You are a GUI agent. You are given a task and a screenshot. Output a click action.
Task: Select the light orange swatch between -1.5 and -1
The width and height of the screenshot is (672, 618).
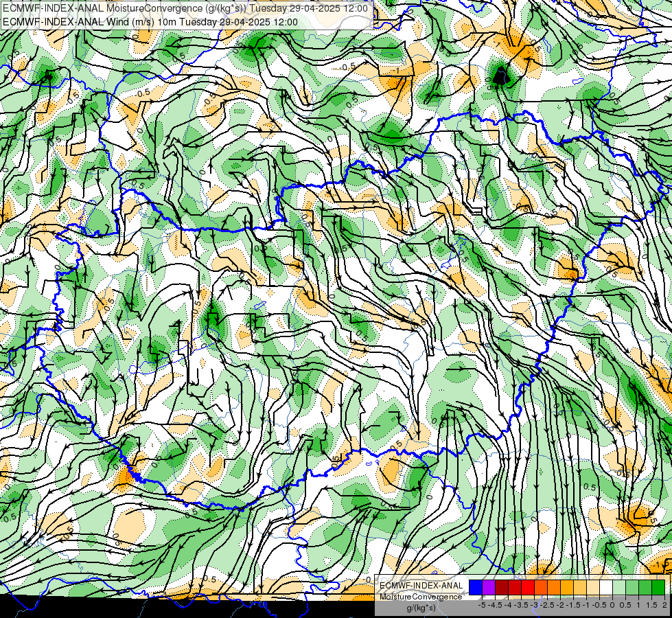(x=580, y=587)
